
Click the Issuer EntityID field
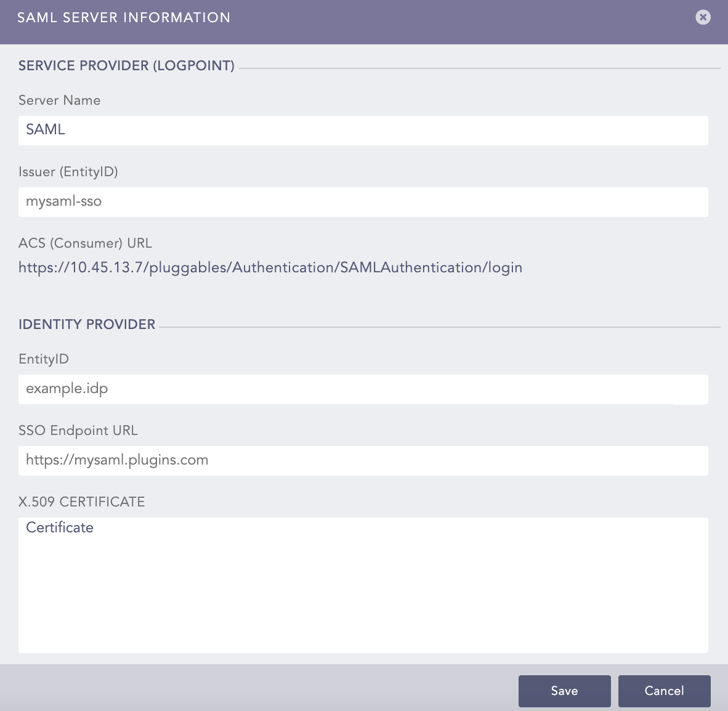(x=363, y=201)
